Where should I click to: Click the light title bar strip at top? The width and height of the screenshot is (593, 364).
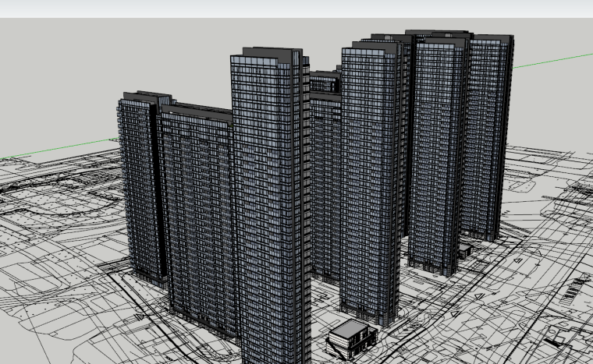coord(296,9)
